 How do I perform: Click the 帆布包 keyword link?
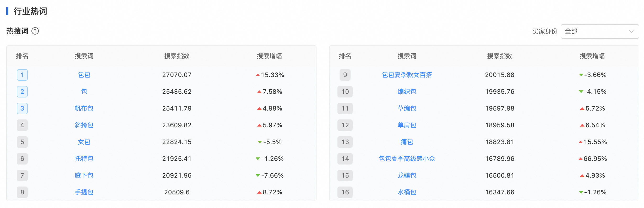pyautogui.click(x=84, y=108)
